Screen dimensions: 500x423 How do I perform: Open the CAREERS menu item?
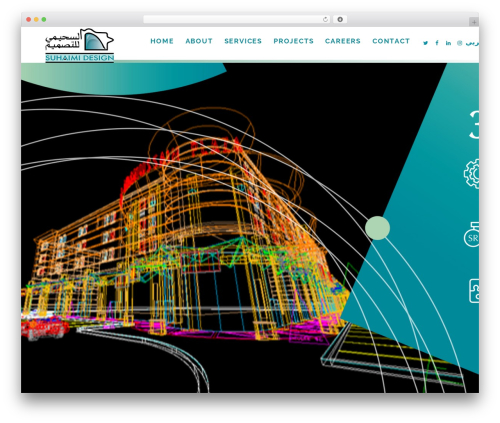coord(343,41)
